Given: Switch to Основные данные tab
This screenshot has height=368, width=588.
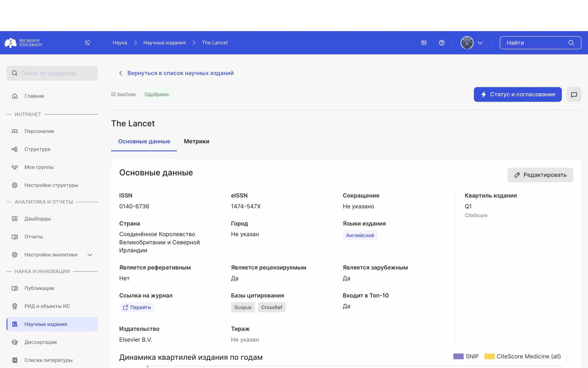Looking at the screenshot, I should pyautogui.click(x=144, y=141).
